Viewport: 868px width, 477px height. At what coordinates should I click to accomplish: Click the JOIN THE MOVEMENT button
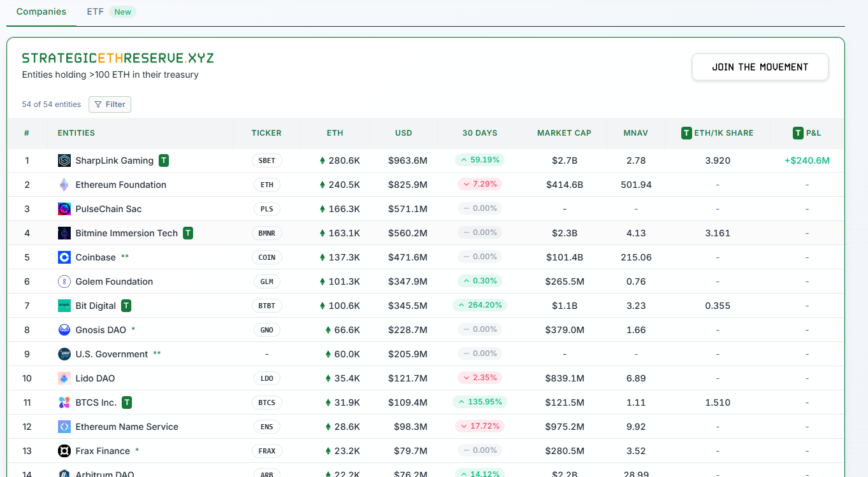click(760, 67)
